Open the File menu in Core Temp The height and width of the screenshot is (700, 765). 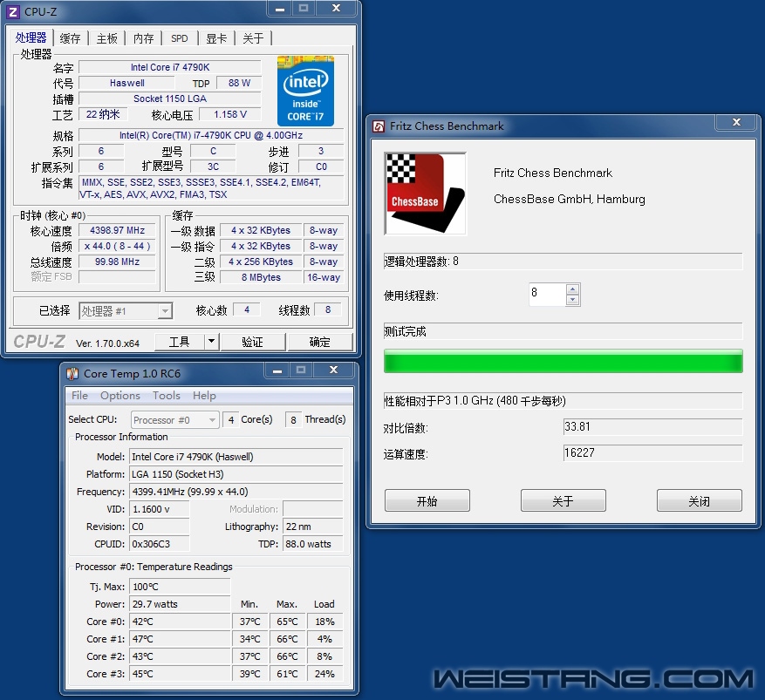[79, 396]
